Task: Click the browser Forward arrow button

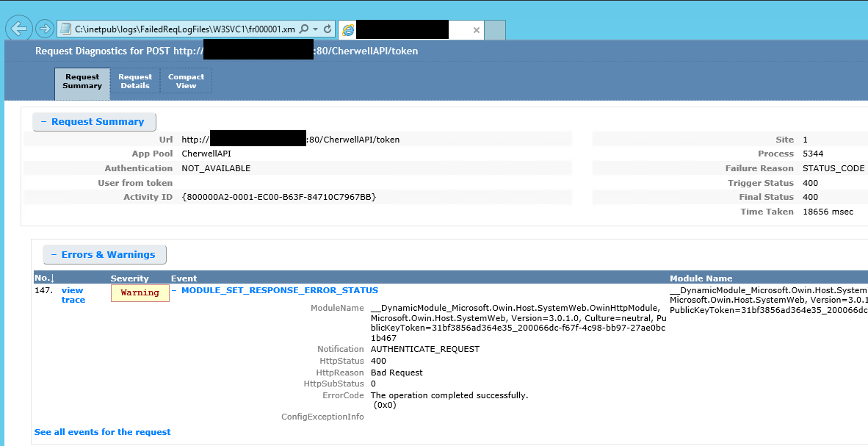Action: tap(45, 29)
